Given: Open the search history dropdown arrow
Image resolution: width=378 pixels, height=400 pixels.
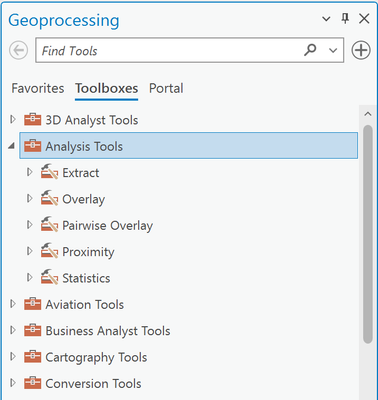Looking at the screenshot, I should point(333,51).
